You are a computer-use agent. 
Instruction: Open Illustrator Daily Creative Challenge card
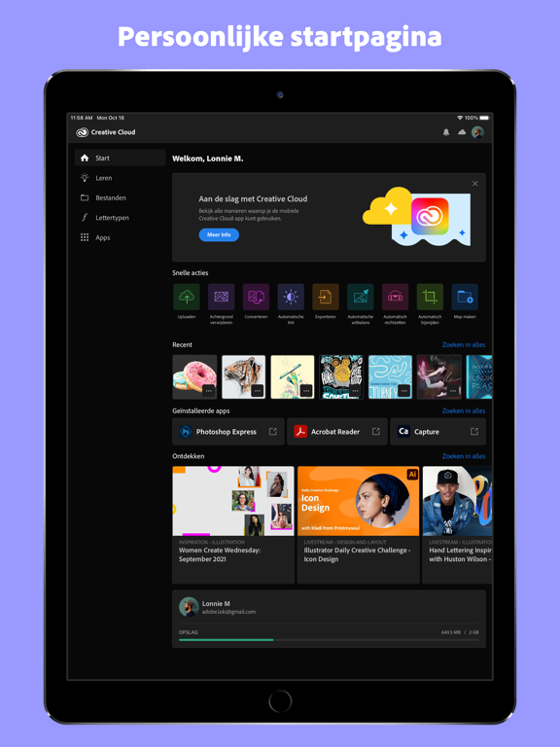358,524
